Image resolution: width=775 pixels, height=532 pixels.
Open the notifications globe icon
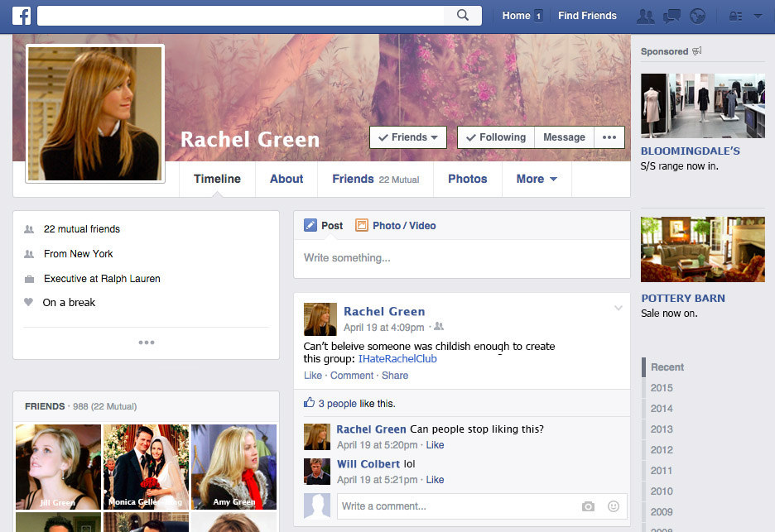point(697,16)
